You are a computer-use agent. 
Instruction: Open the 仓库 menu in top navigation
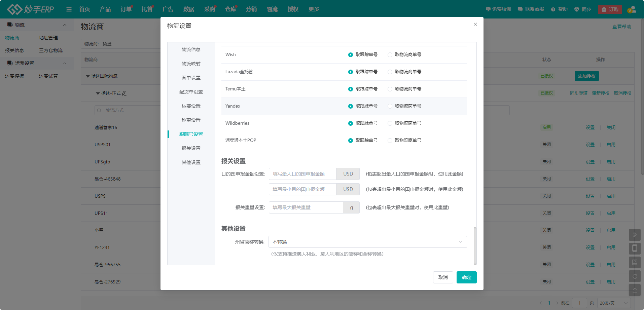pos(230,9)
